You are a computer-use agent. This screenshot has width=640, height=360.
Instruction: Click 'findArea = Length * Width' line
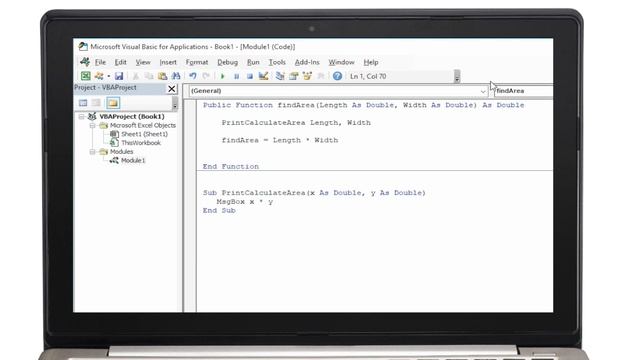point(280,140)
